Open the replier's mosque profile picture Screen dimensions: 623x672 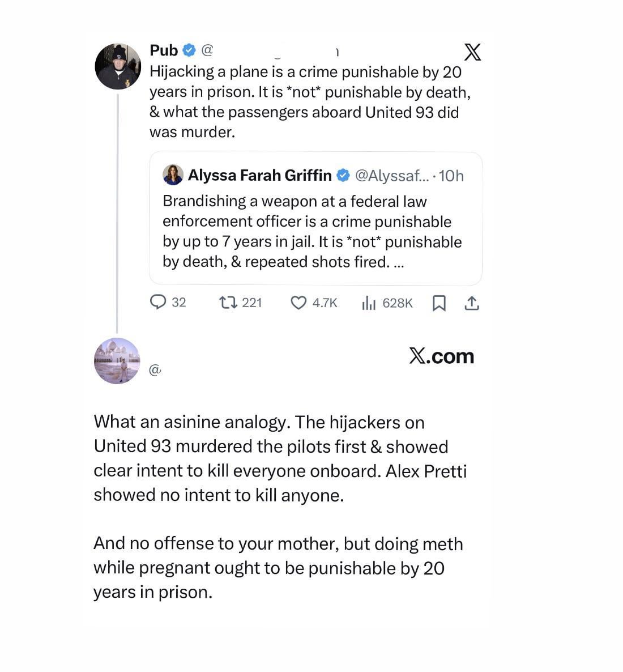(x=117, y=361)
